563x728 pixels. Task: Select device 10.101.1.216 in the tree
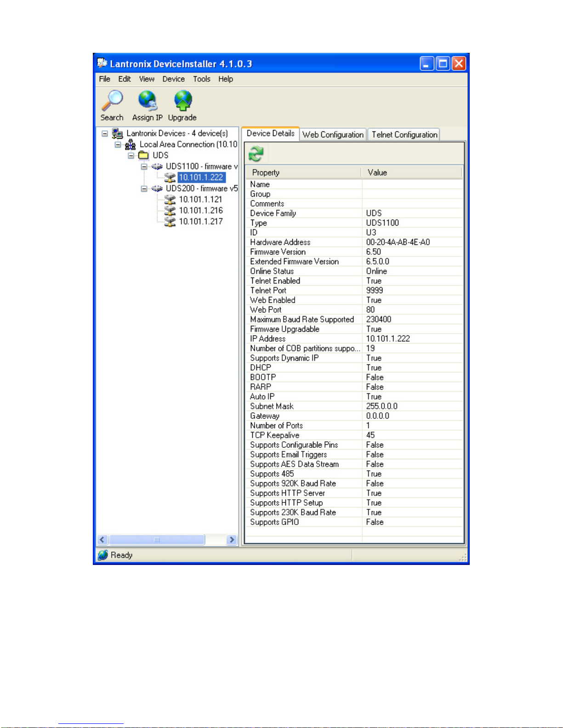click(201, 210)
